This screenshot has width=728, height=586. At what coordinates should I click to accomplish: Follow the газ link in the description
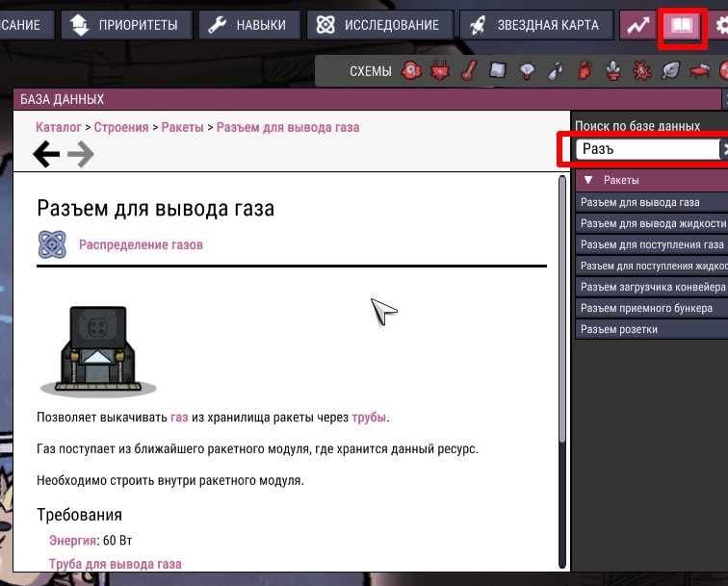pos(179,417)
